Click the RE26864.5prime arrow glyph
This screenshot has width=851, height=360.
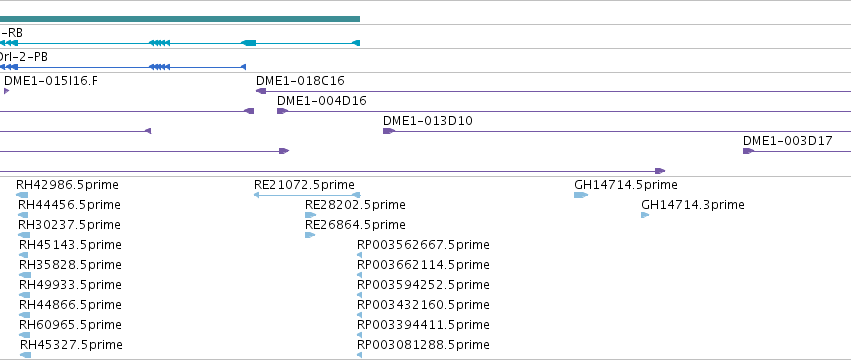point(310,235)
